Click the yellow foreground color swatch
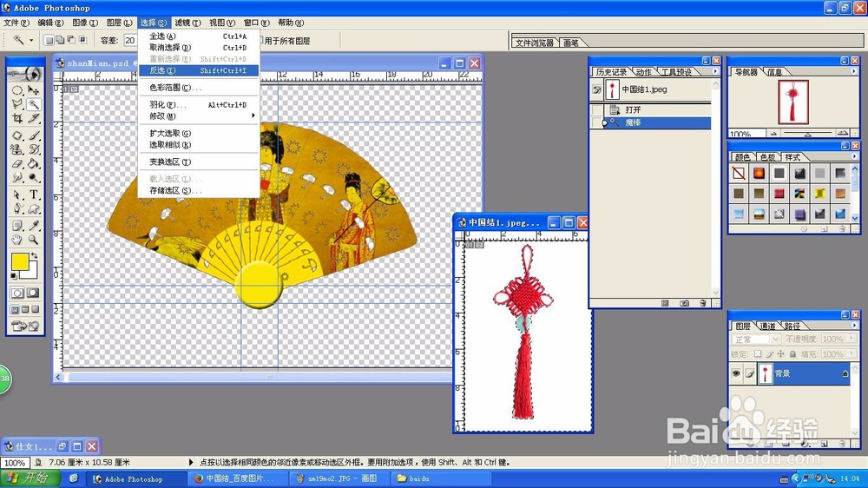This screenshot has height=488, width=868. point(20,262)
